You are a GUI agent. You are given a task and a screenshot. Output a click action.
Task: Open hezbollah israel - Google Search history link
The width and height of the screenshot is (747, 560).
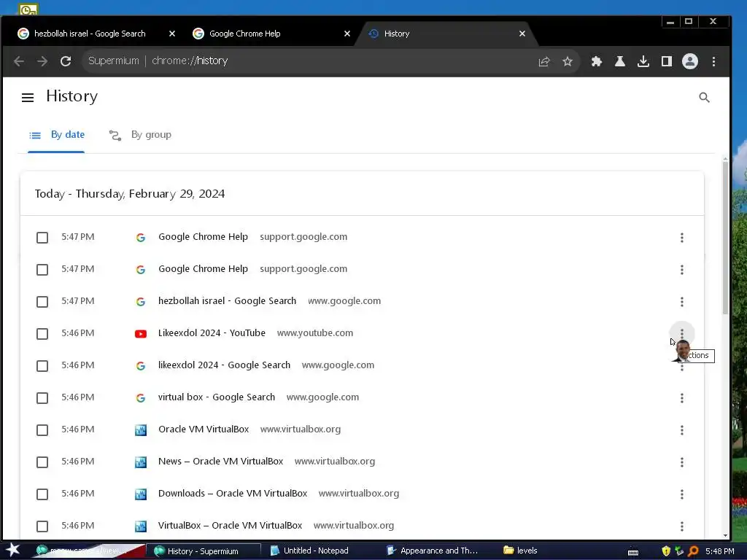(x=228, y=301)
